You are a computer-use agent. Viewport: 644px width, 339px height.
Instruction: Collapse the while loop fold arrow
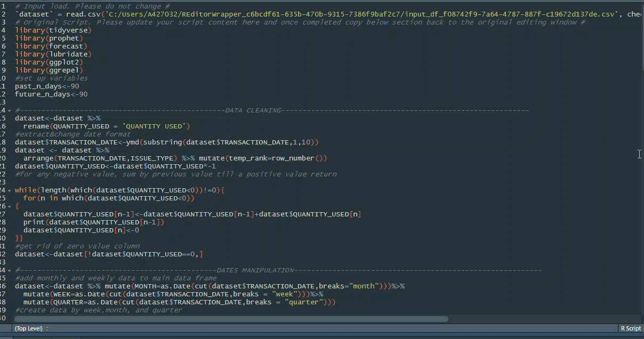tap(11, 190)
